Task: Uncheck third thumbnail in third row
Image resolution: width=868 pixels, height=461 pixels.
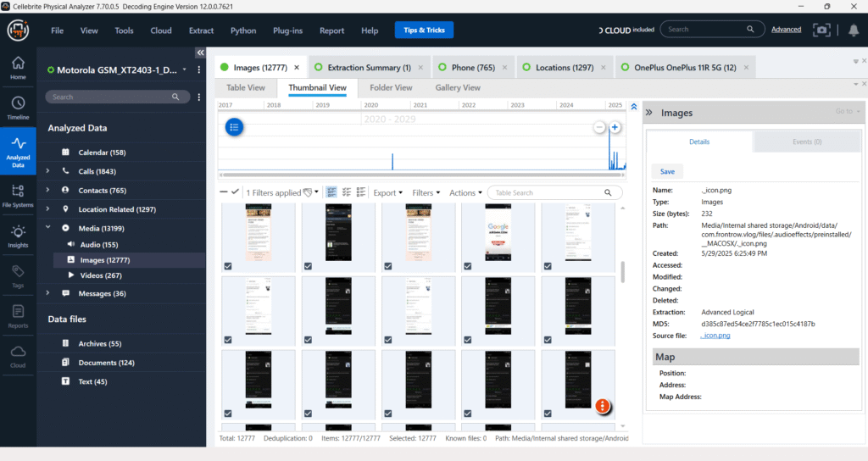Action: point(388,414)
